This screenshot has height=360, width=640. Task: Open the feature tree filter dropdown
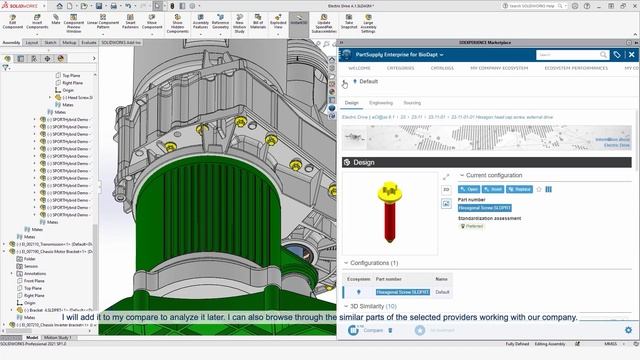point(6,68)
